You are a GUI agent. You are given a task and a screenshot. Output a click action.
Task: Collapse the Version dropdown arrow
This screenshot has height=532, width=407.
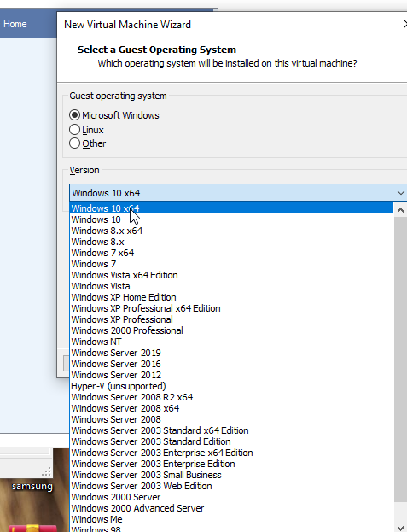(400, 193)
